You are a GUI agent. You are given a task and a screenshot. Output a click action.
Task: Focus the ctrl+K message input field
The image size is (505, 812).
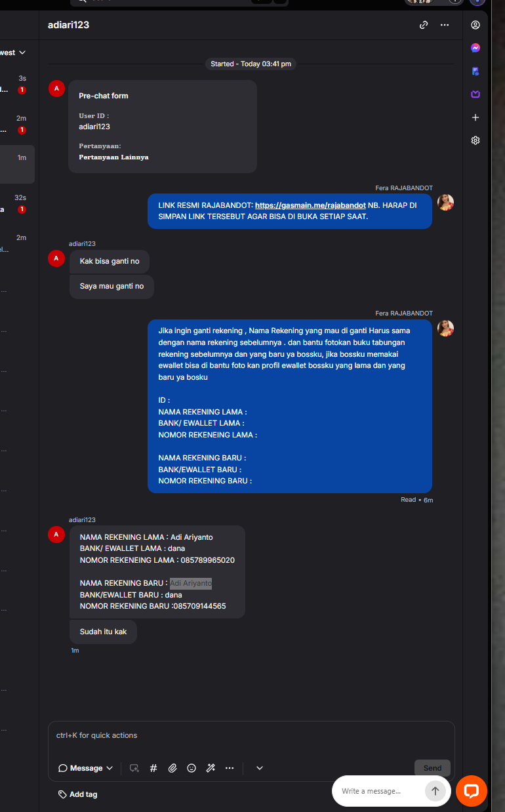click(x=251, y=736)
